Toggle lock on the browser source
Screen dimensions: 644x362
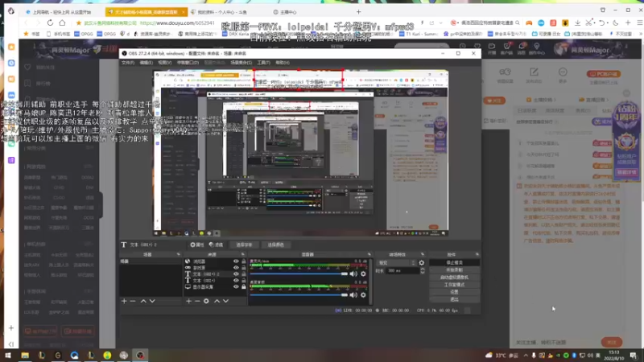(244, 261)
